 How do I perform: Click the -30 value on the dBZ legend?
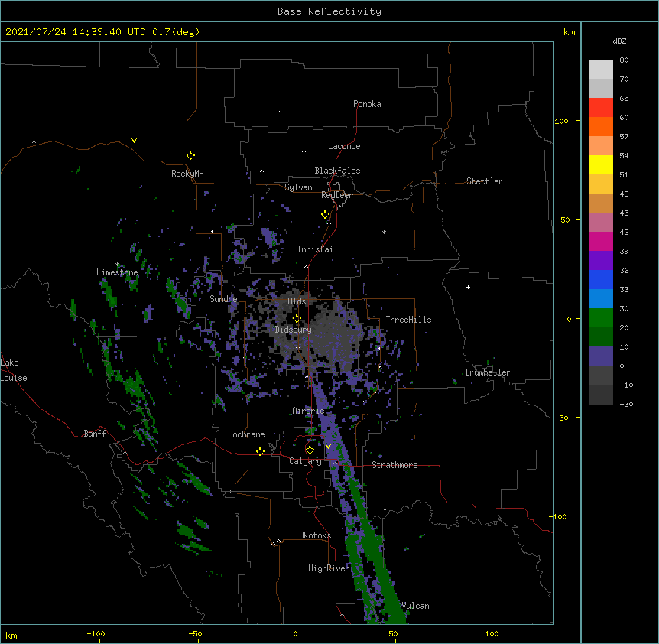[626, 404]
